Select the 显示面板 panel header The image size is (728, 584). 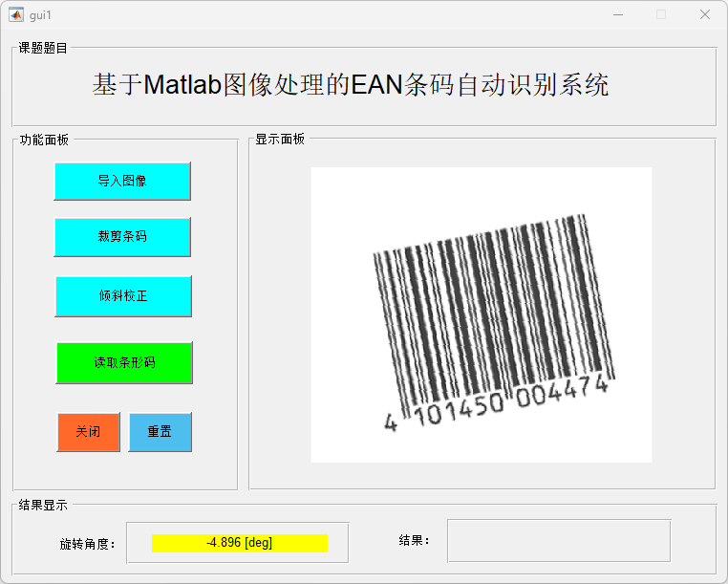(x=280, y=140)
